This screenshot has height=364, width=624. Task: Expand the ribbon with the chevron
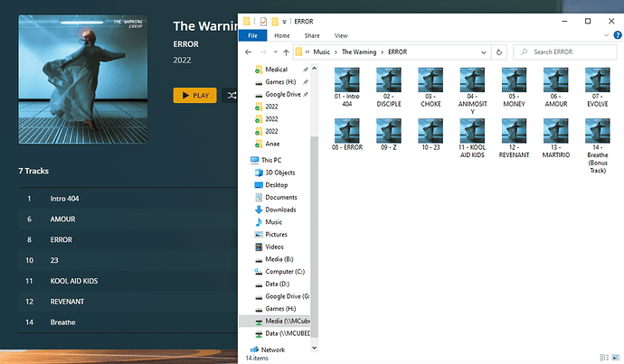click(606, 35)
